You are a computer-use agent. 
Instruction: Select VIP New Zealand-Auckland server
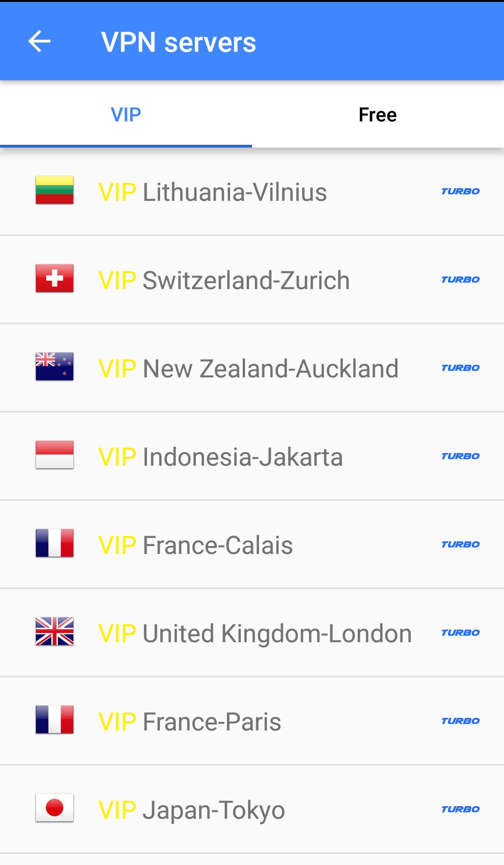tap(248, 369)
